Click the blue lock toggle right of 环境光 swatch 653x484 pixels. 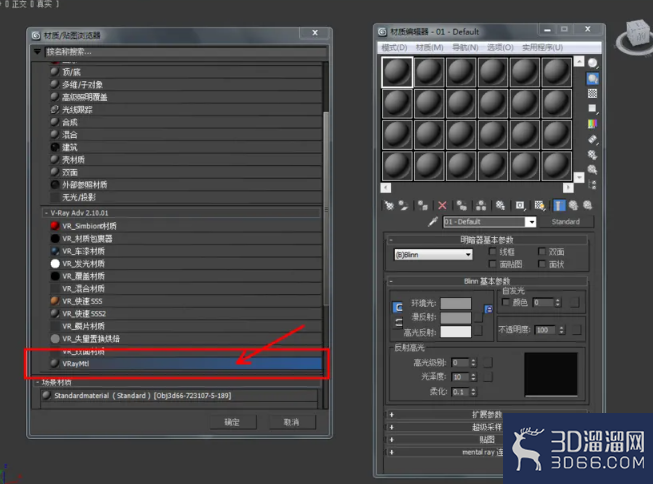pos(489,309)
